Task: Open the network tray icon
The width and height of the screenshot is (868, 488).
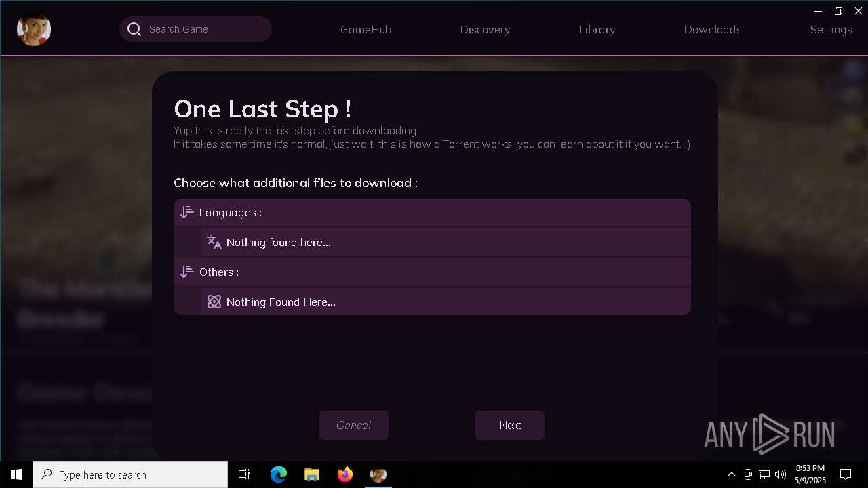Action: (x=764, y=474)
